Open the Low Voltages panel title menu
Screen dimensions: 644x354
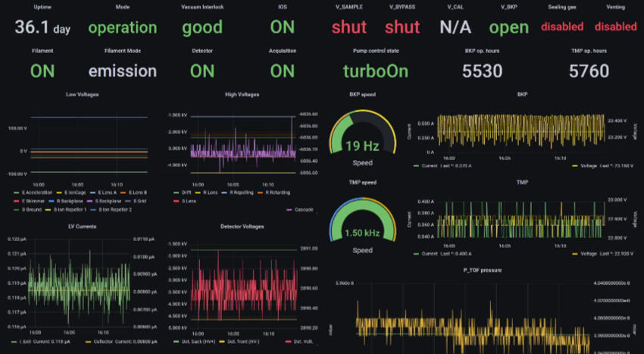pyautogui.click(x=82, y=95)
